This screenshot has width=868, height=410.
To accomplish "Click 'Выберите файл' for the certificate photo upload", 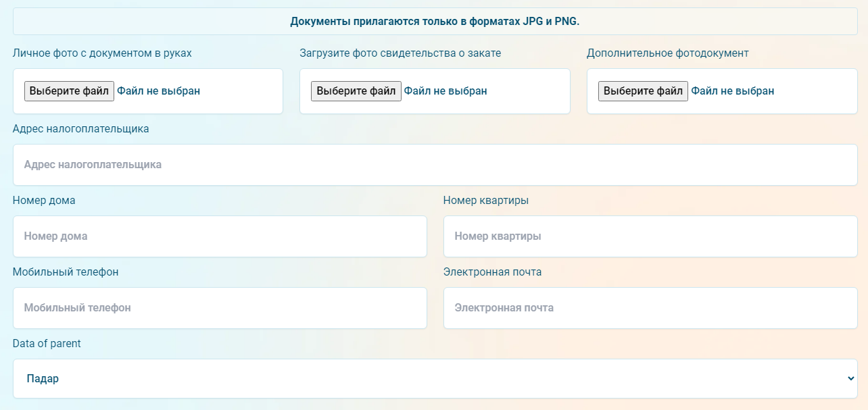I will 356,91.
